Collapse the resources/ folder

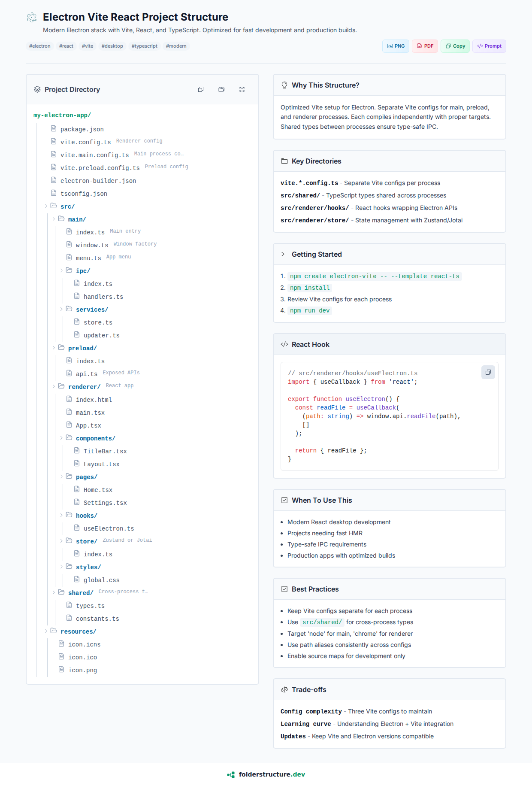[46, 631]
